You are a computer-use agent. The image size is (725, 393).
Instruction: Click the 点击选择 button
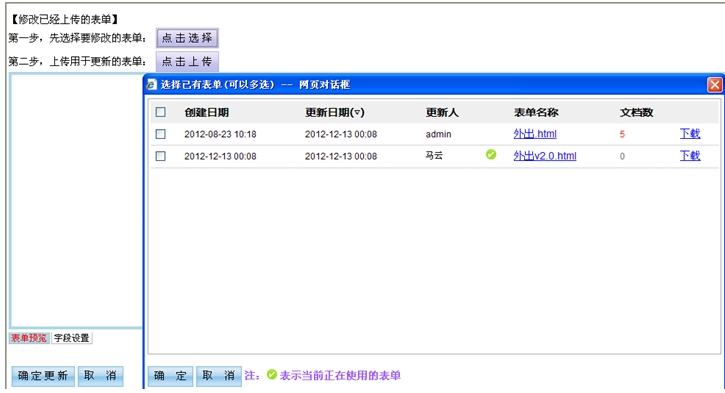pos(187,38)
